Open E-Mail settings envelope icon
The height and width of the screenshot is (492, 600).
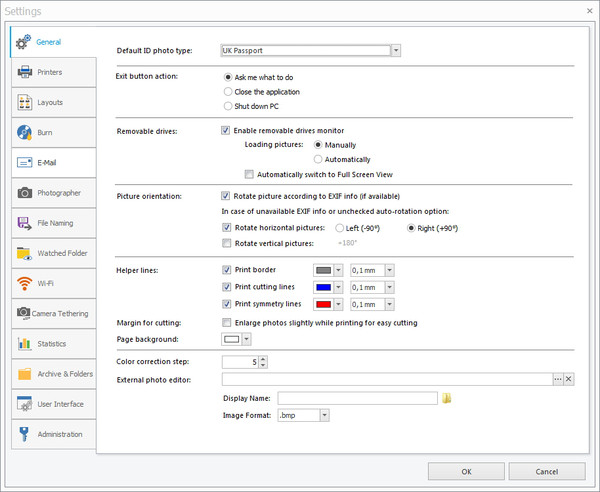[x=24, y=162]
